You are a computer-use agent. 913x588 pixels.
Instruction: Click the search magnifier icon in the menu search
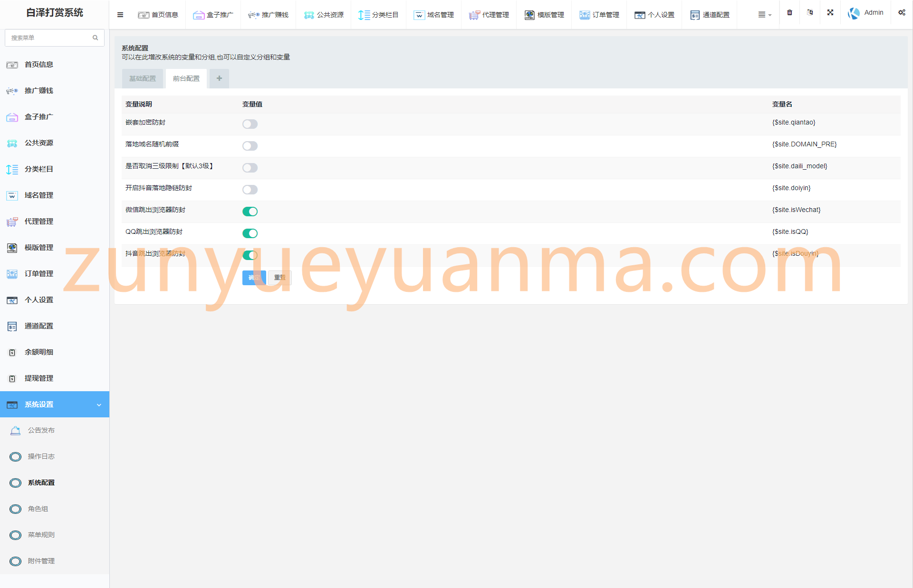tap(95, 38)
